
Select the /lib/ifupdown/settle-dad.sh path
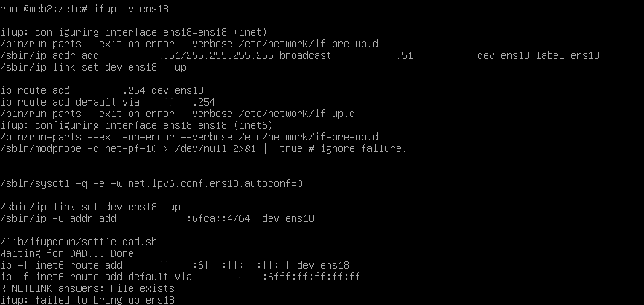pyautogui.click(x=79, y=242)
